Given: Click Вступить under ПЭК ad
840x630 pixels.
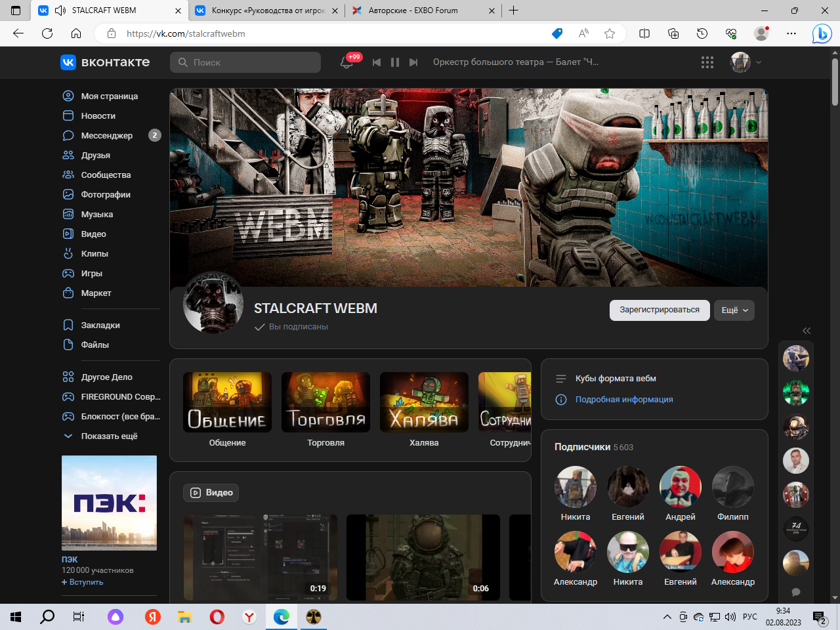Looking at the screenshot, I should coord(83,582).
